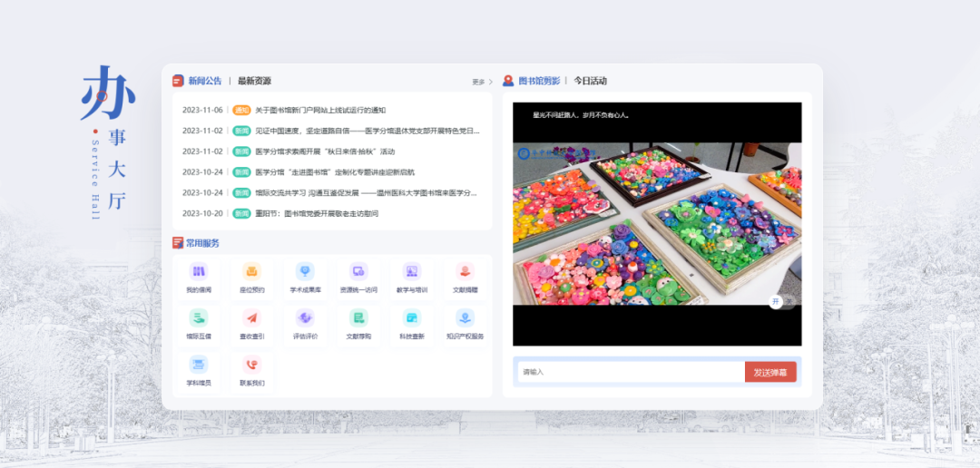
Task: Switch to the 新闻公告 tab
Action: (205, 81)
